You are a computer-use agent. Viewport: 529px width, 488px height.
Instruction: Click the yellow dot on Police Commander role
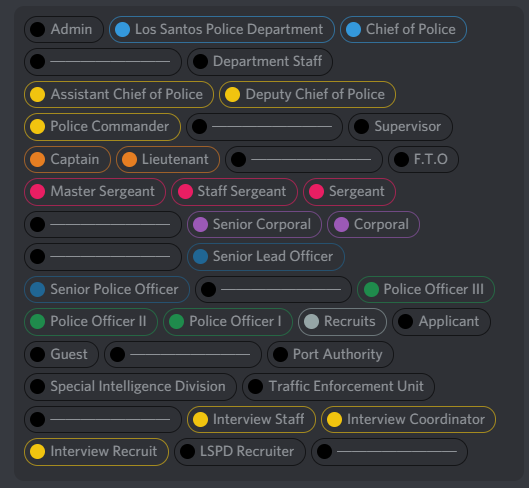(37, 127)
